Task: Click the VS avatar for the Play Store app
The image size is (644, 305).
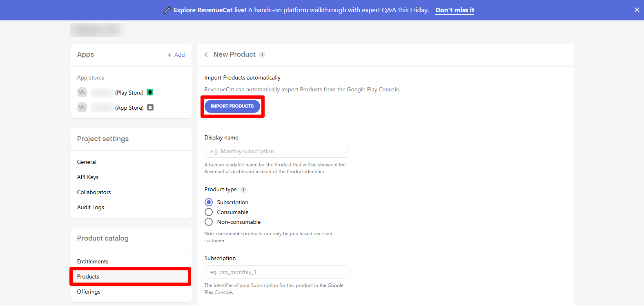Action: [82, 92]
